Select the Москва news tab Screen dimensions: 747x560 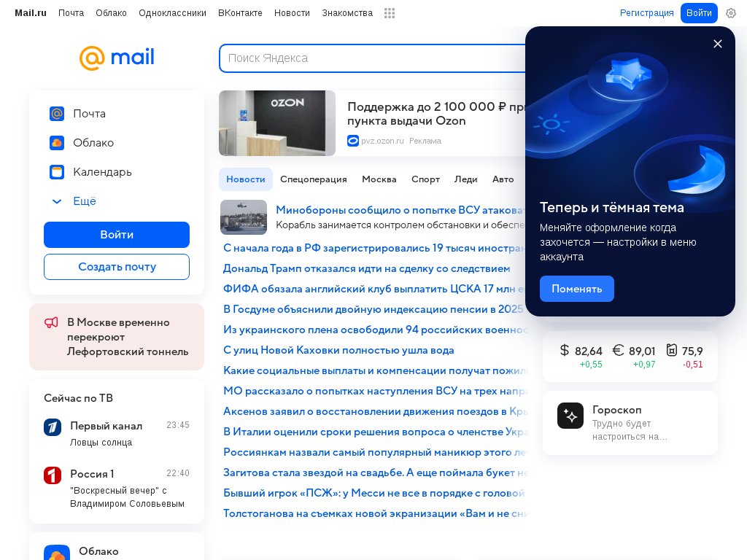[379, 179]
